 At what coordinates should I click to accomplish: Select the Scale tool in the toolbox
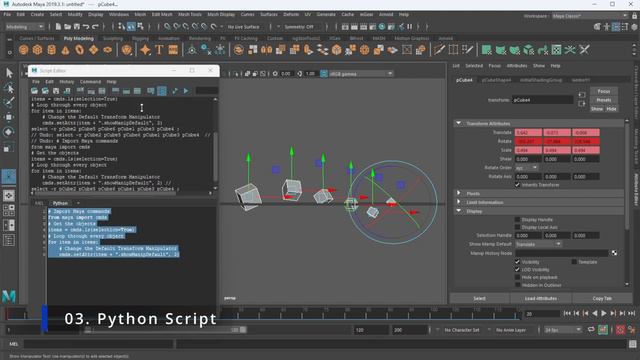(9, 147)
